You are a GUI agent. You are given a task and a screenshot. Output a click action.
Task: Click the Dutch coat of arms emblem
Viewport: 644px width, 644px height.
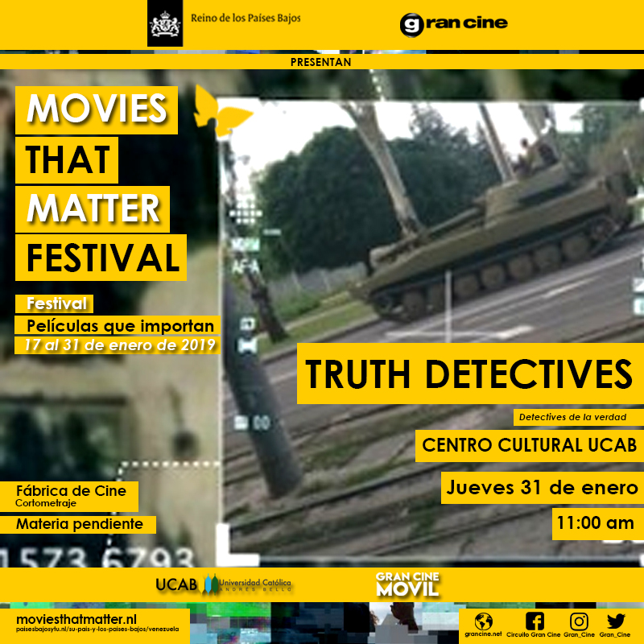pos(165,23)
